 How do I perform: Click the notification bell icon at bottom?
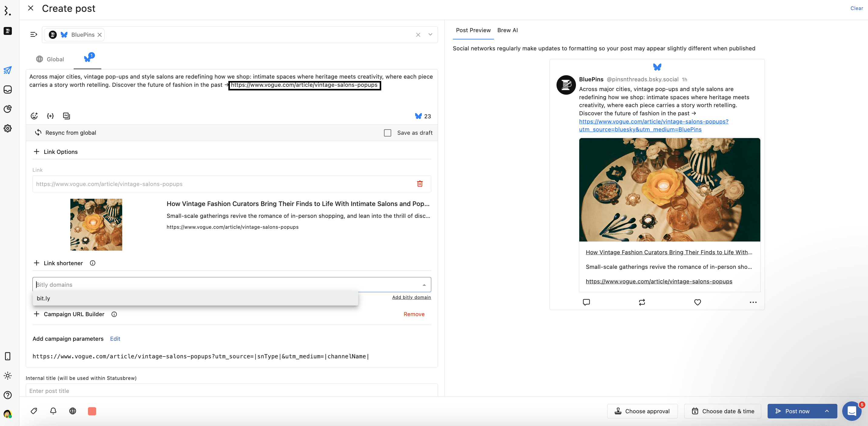53,411
